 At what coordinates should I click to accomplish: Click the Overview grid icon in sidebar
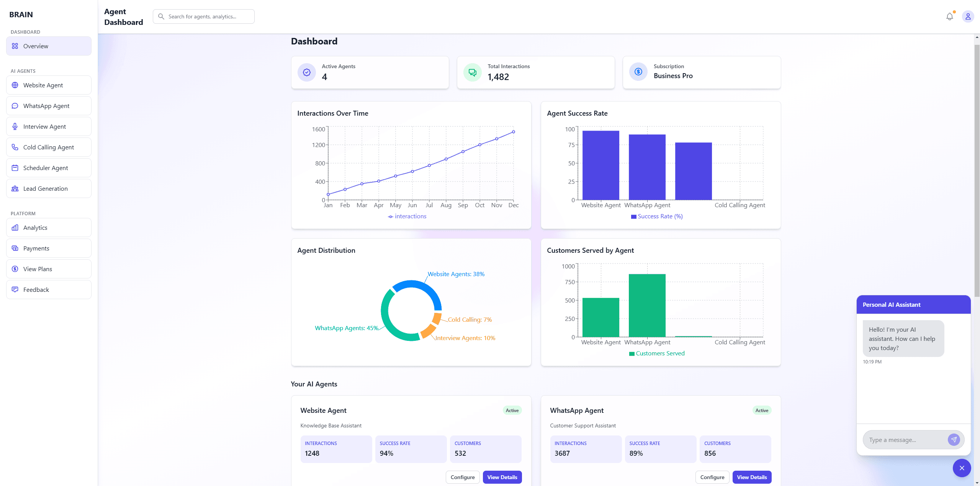point(15,46)
